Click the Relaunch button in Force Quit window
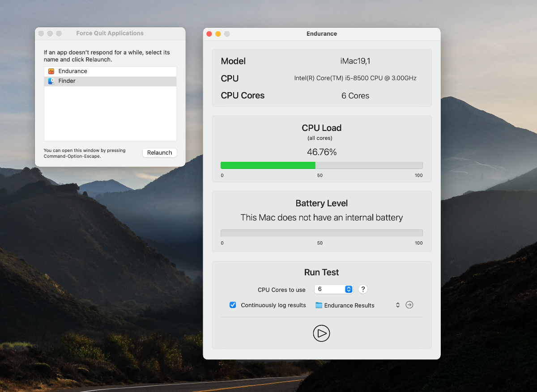The image size is (537, 392). [160, 153]
